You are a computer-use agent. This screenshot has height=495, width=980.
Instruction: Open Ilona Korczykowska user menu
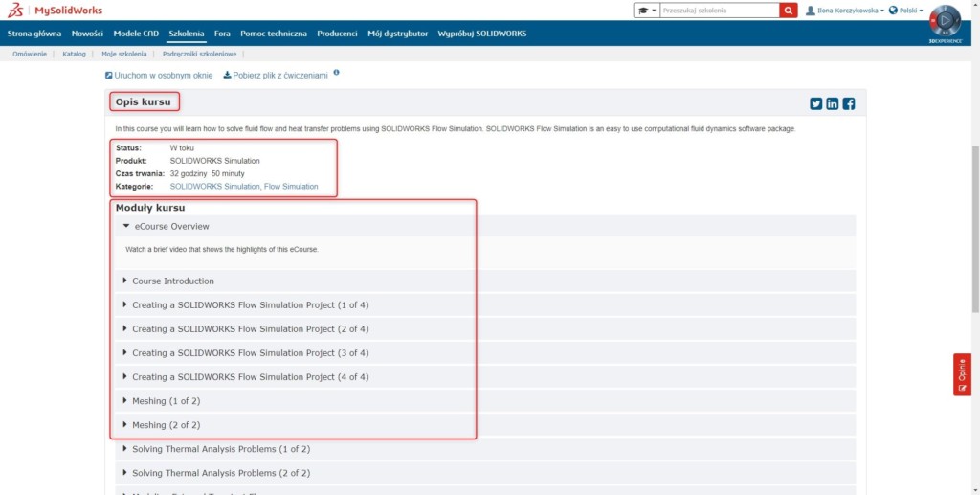(x=844, y=11)
